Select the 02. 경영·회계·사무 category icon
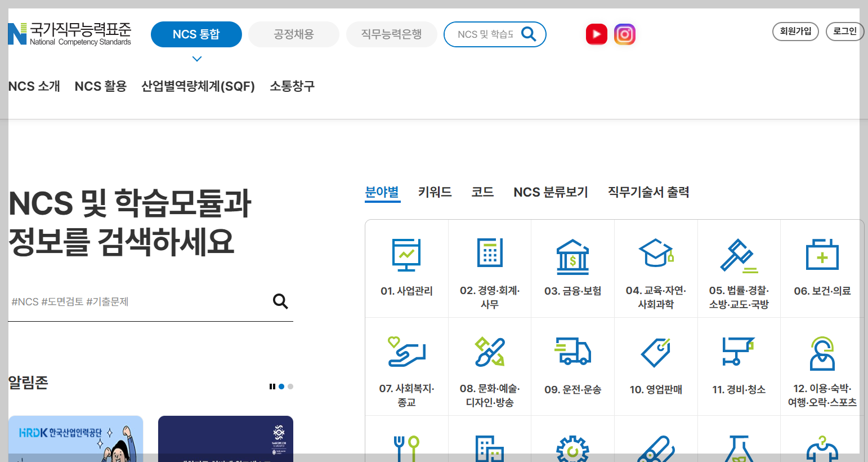The width and height of the screenshot is (868, 462). point(490,252)
